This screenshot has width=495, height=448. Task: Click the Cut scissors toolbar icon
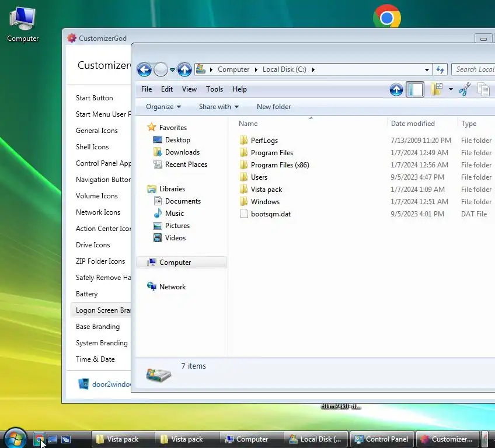[x=465, y=89]
